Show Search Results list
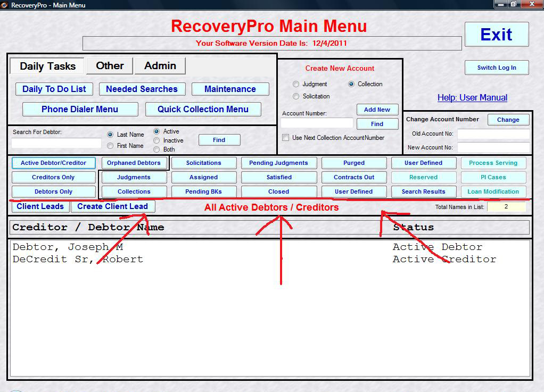This screenshot has width=544, height=392. pyautogui.click(x=424, y=191)
